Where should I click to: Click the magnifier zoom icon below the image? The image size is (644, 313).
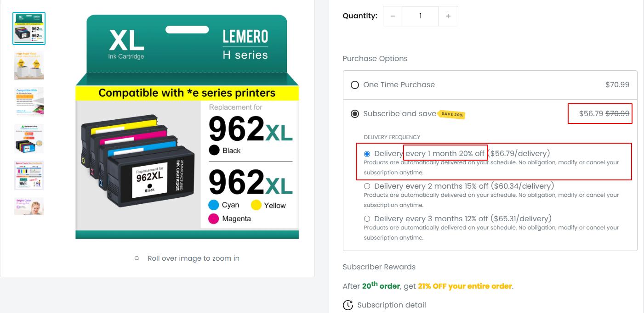click(x=137, y=258)
